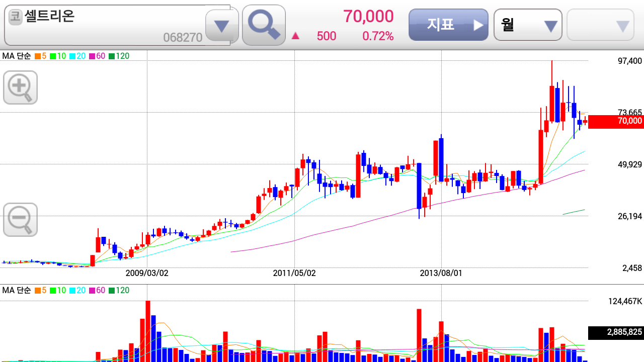This screenshot has width=644, height=362.
Task: Click the MA 단순 label in volume chart
Action: pyautogui.click(x=17, y=291)
